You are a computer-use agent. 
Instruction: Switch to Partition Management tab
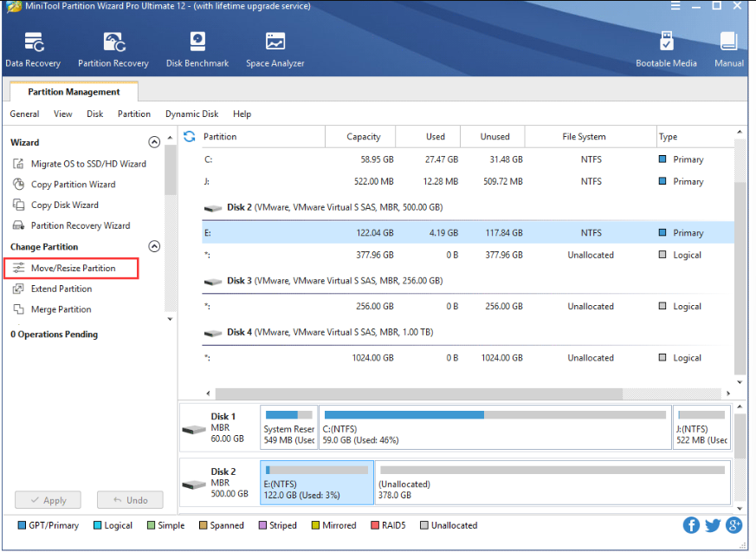[74, 92]
